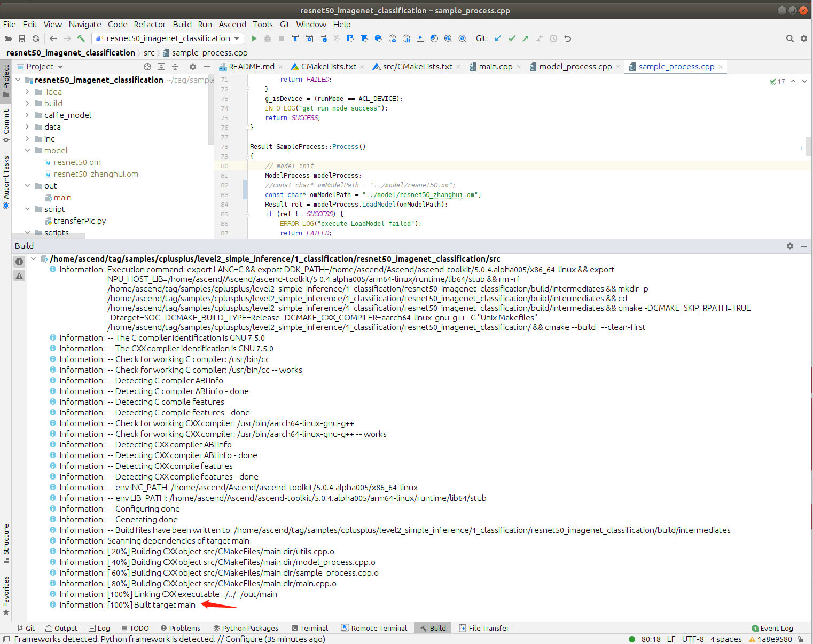Click the Save All icon
The height and width of the screenshot is (644, 813).
click(x=22, y=38)
